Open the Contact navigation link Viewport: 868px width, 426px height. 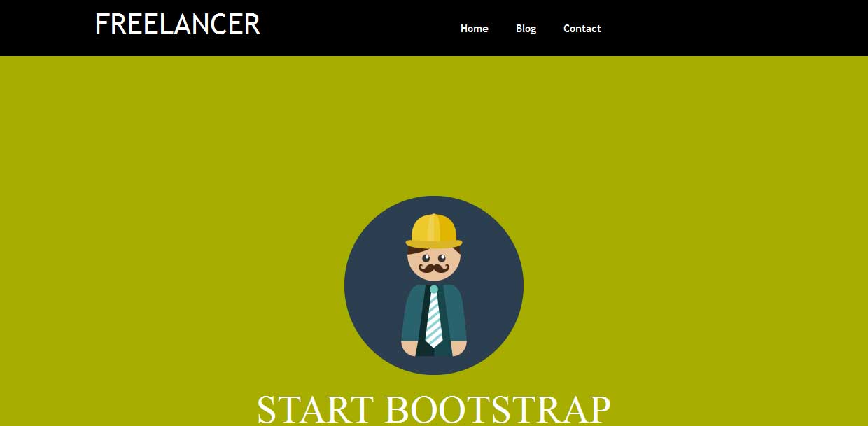pyautogui.click(x=582, y=29)
